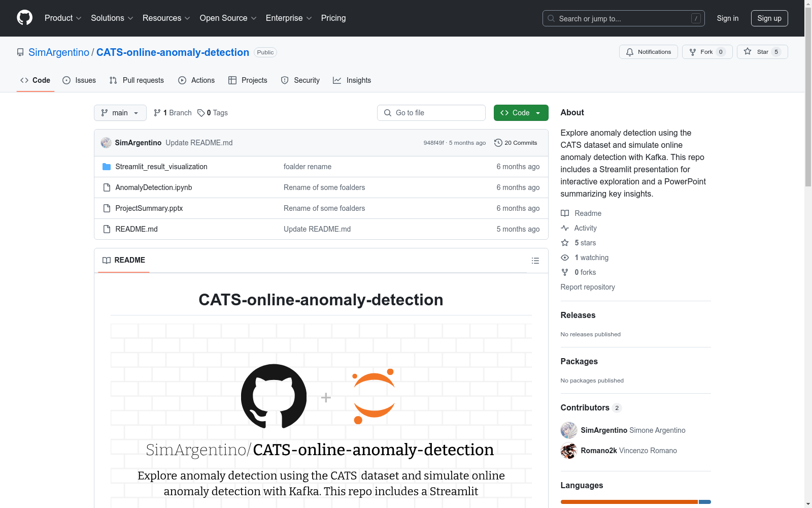
Task: Focus the Go to file input
Action: (x=431, y=113)
